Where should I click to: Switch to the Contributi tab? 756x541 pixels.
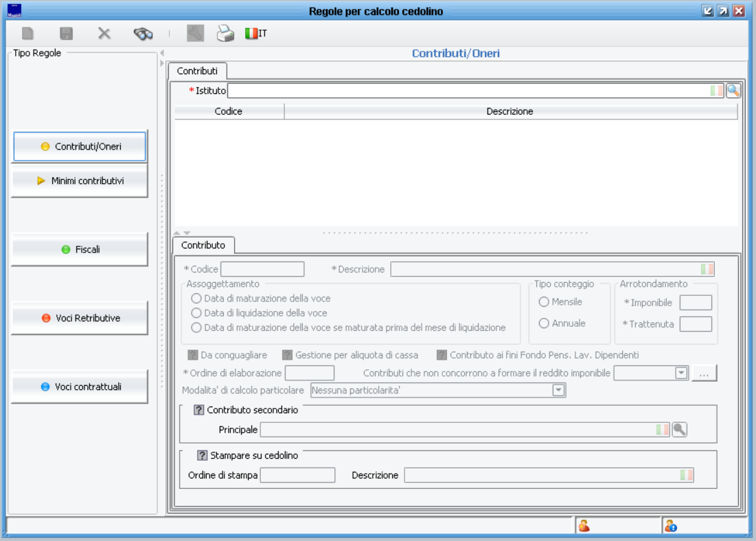tap(197, 71)
